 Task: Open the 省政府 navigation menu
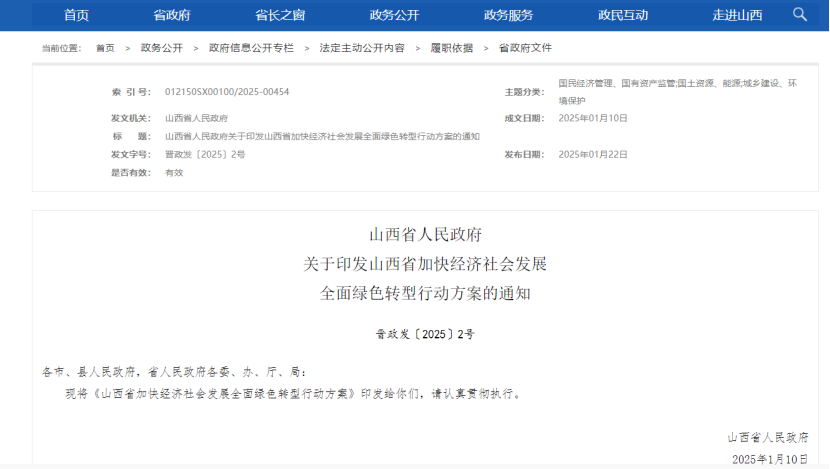pos(172,15)
